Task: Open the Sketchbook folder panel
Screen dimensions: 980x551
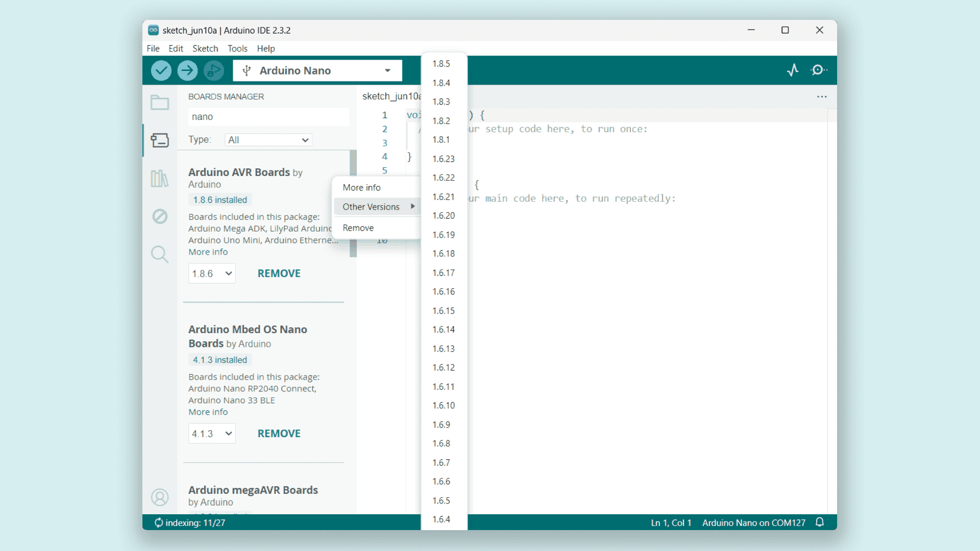Action: click(x=160, y=103)
